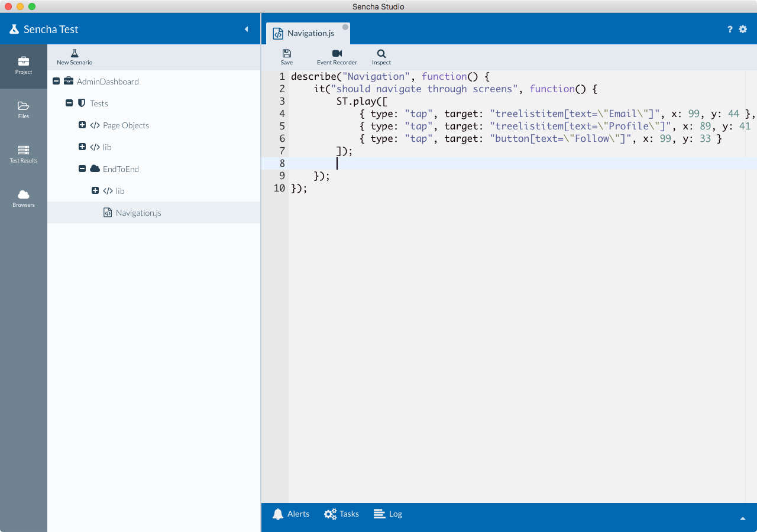757x532 pixels.
Task: Open the Inspect tool
Action: 381,57
